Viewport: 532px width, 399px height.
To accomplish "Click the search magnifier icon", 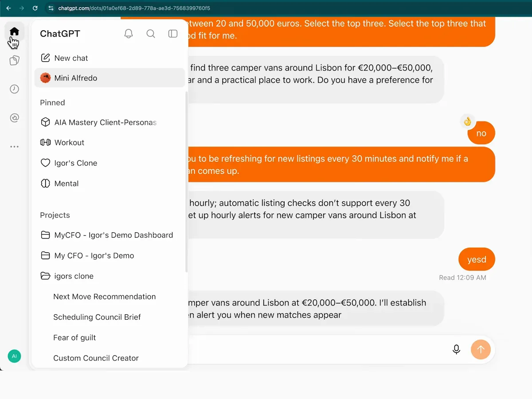I will [x=151, y=34].
